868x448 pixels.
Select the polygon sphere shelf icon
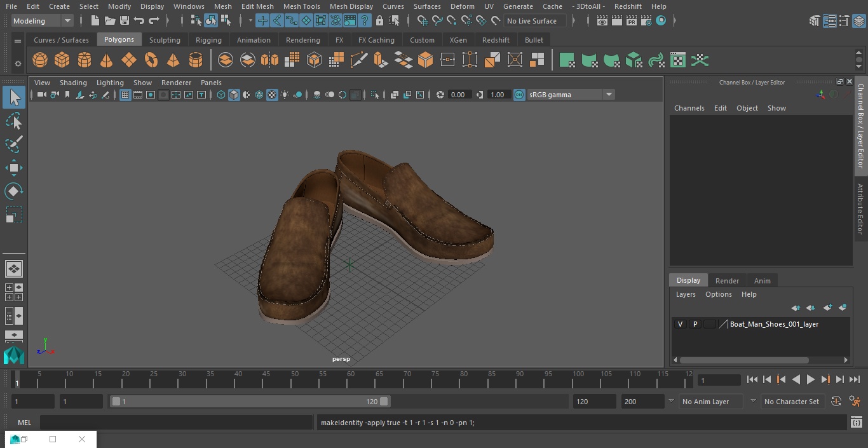click(x=40, y=60)
